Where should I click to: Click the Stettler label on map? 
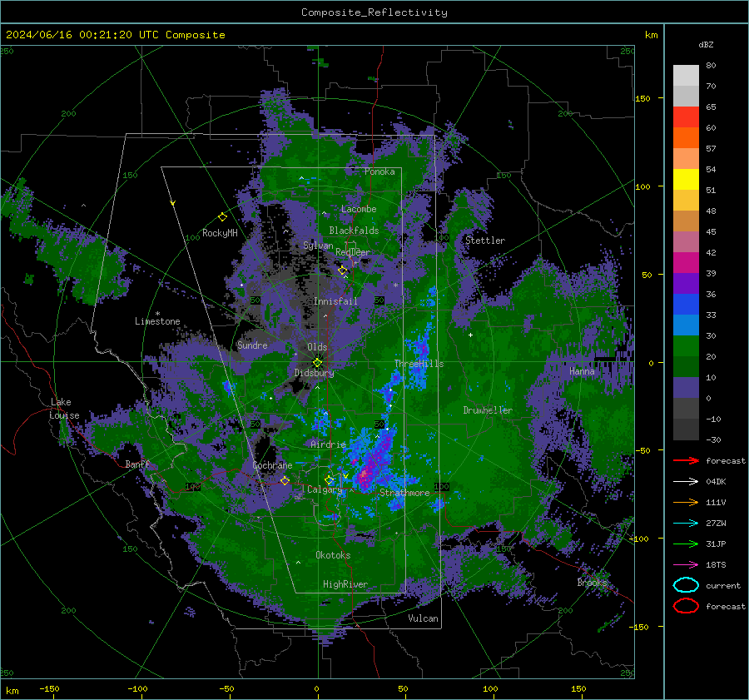[x=485, y=241]
